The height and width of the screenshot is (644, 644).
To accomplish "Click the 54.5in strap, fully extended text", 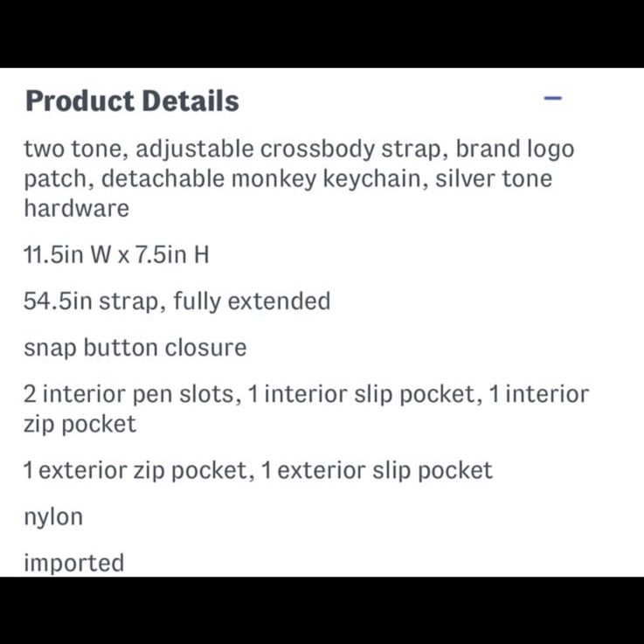I will (x=177, y=301).
